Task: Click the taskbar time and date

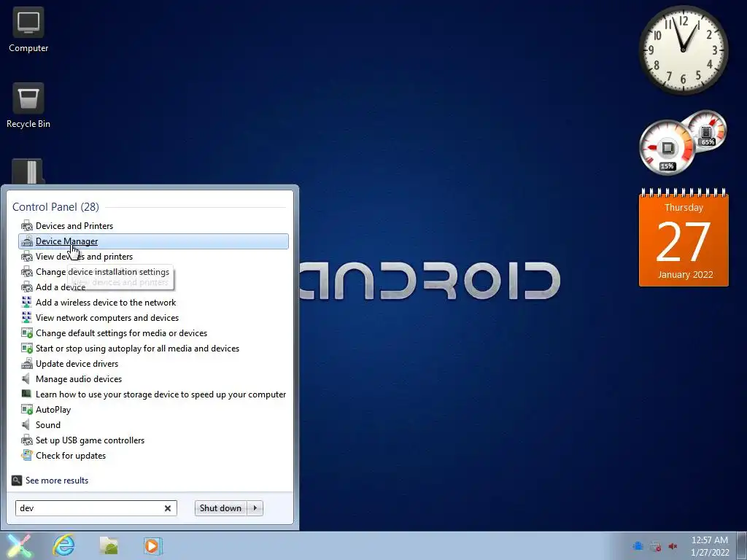Action: pyautogui.click(x=710, y=546)
